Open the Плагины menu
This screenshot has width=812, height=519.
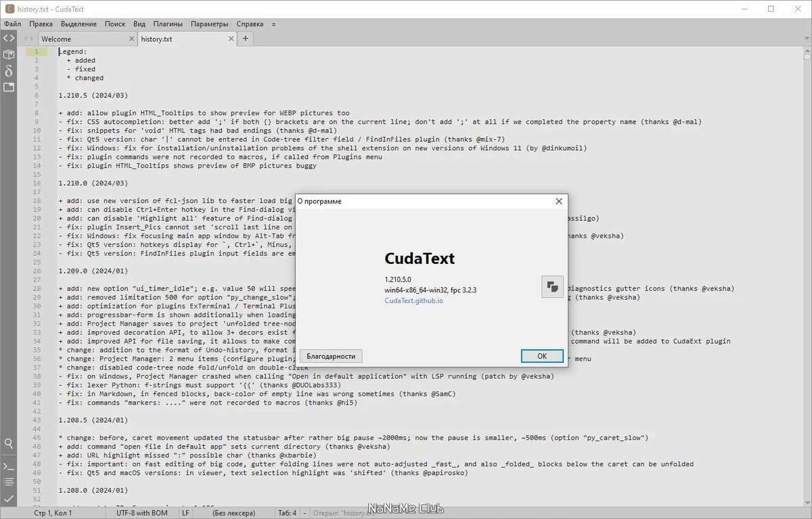[x=168, y=24]
